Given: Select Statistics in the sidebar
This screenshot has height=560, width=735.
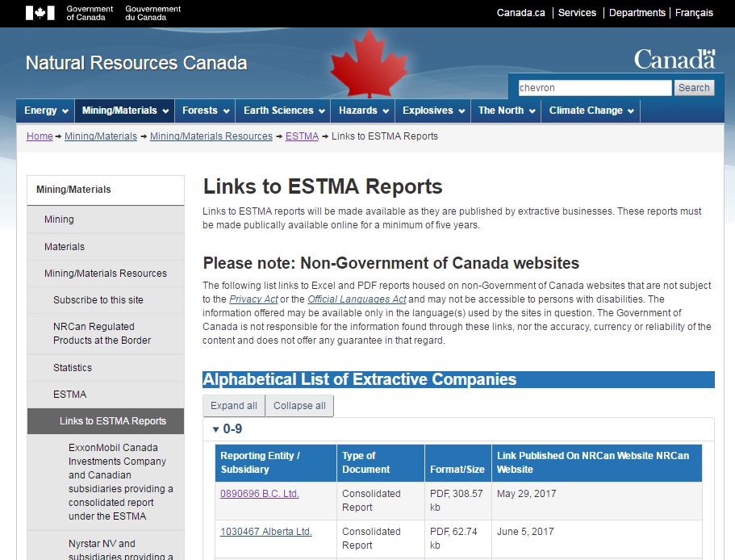Looking at the screenshot, I should coord(106,368).
